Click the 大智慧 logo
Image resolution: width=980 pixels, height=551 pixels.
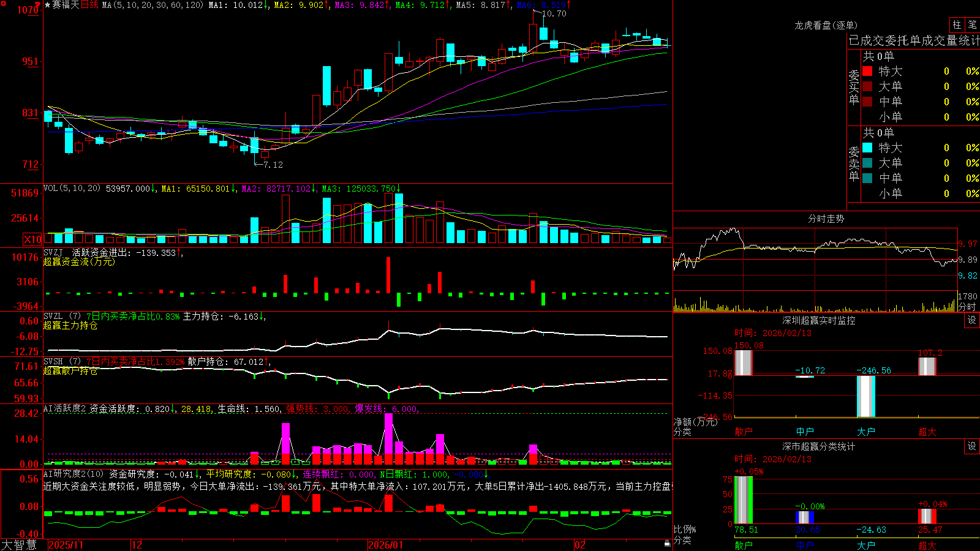[19, 545]
